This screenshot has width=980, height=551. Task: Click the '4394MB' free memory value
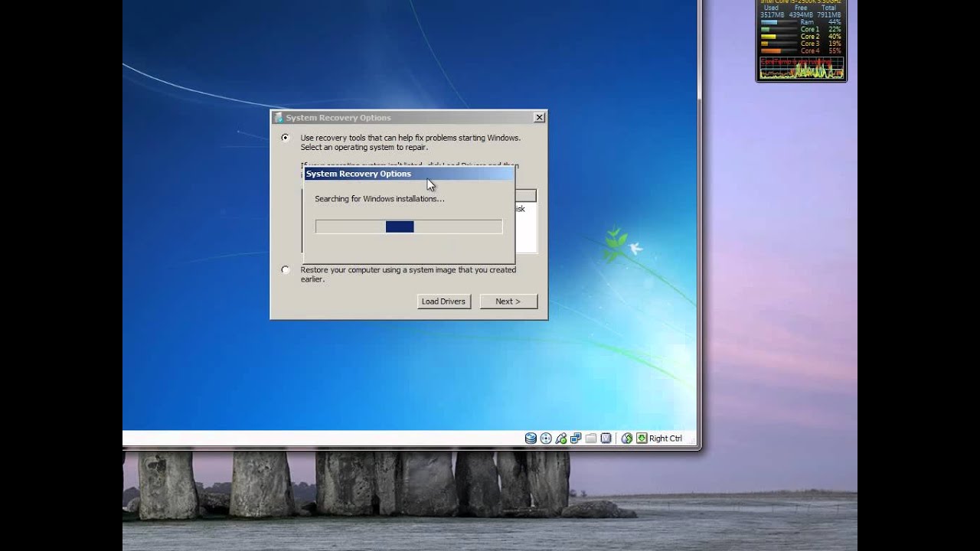(x=801, y=15)
